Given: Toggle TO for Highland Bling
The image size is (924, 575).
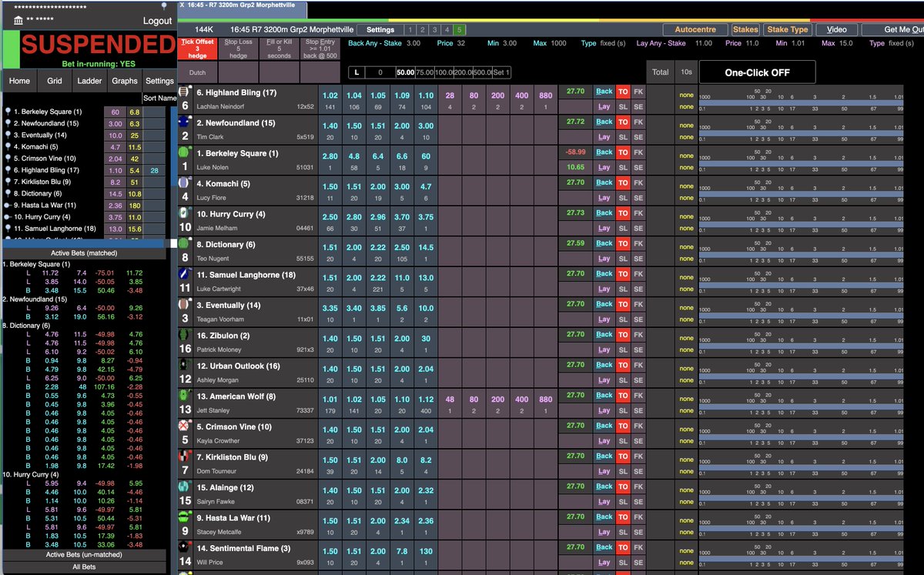Looking at the screenshot, I should (x=623, y=92).
